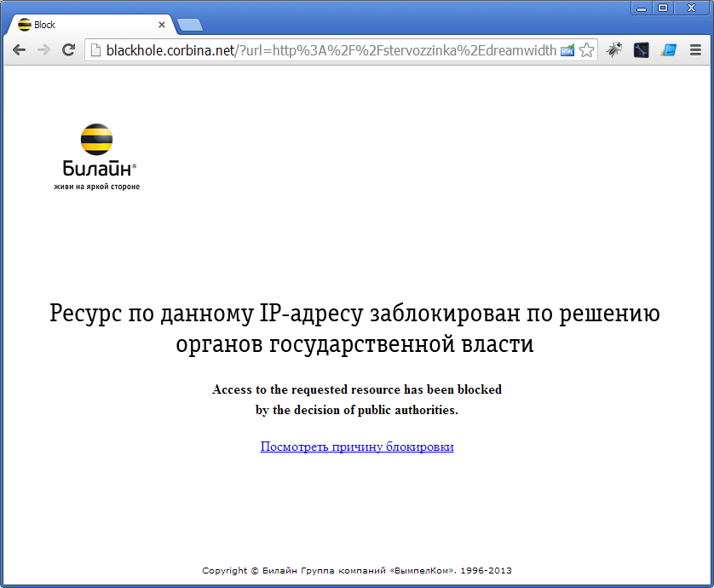714x588 pixels.
Task: Click the slogan живи на яркой стороне
Action: (x=96, y=187)
